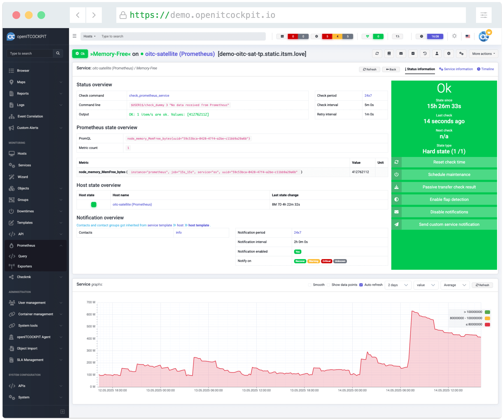Open the 2 days time range dropdown
The image size is (504, 420).
tap(398, 285)
